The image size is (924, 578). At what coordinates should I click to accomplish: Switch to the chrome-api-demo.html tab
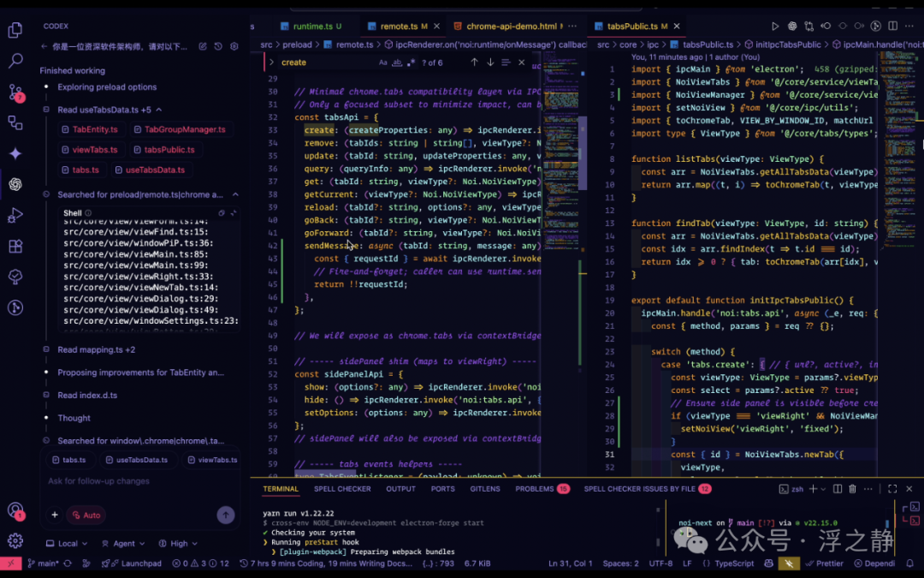[507, 26]
